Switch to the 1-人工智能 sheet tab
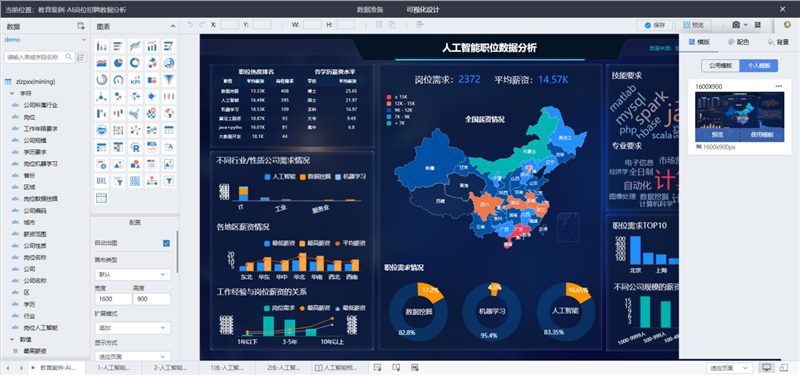 (x=113, y=367)
